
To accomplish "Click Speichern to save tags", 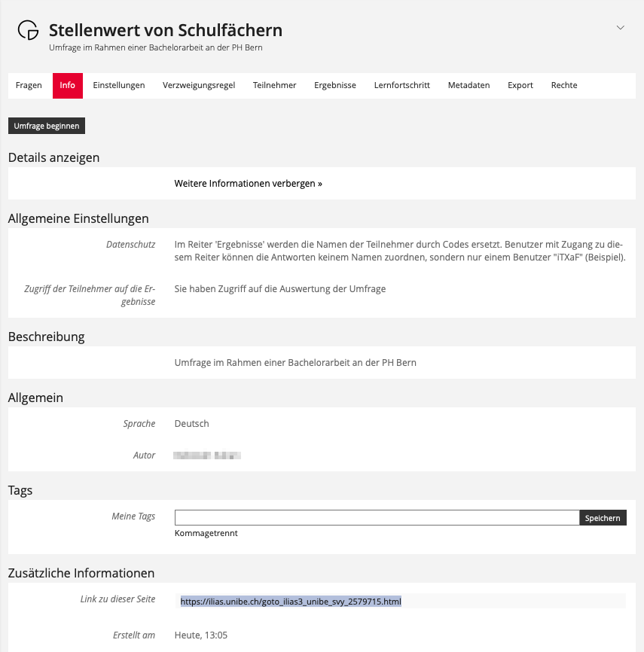I will tap(603, 518).
